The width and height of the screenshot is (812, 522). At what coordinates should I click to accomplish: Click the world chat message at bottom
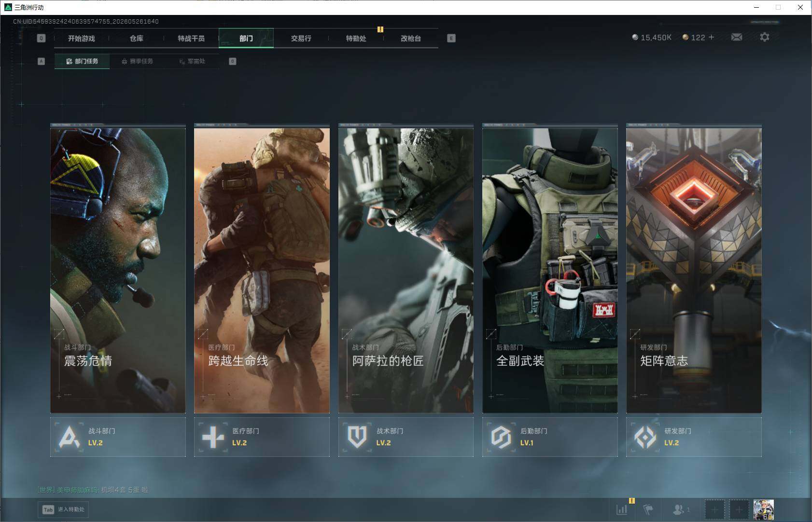pos(93,490)
